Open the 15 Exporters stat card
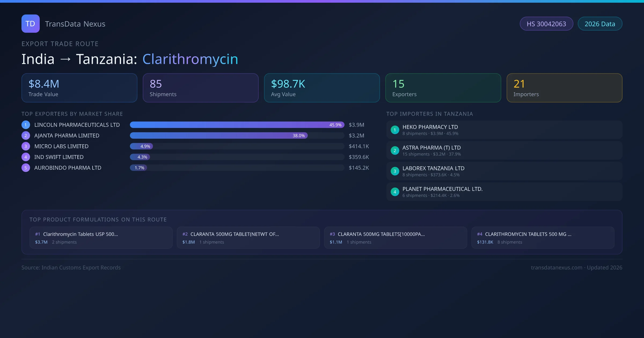 click(x=443, y=88)
